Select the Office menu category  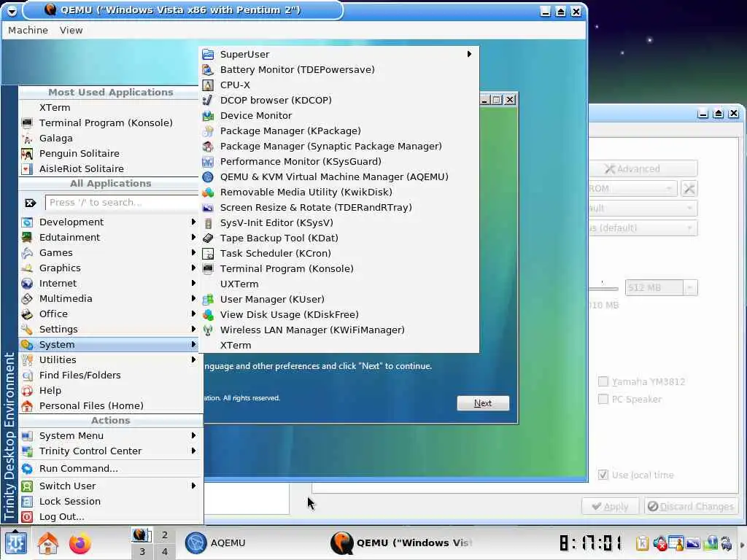coord(109,314)
